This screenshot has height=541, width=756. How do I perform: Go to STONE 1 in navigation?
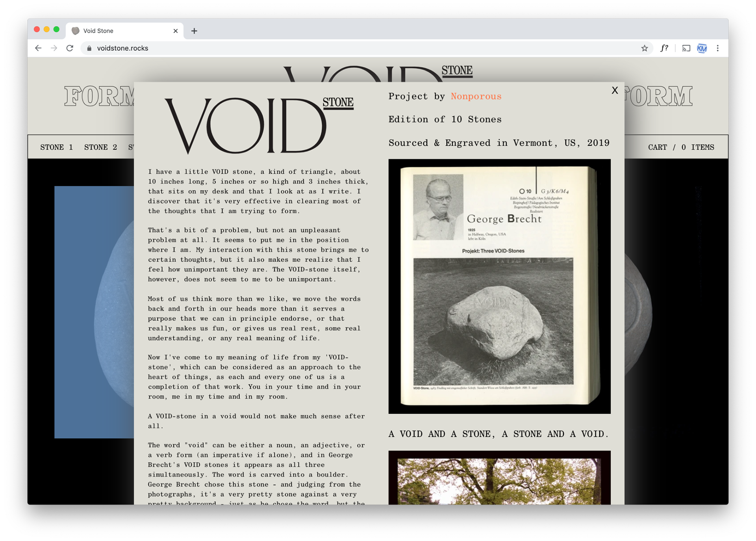click(56, 147)
